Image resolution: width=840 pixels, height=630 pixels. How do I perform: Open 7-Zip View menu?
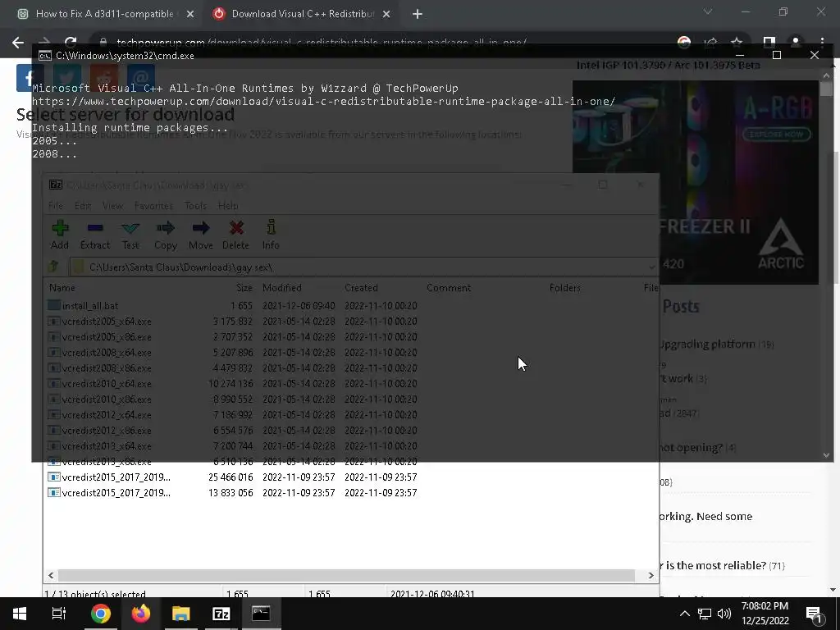coord(112,206)
